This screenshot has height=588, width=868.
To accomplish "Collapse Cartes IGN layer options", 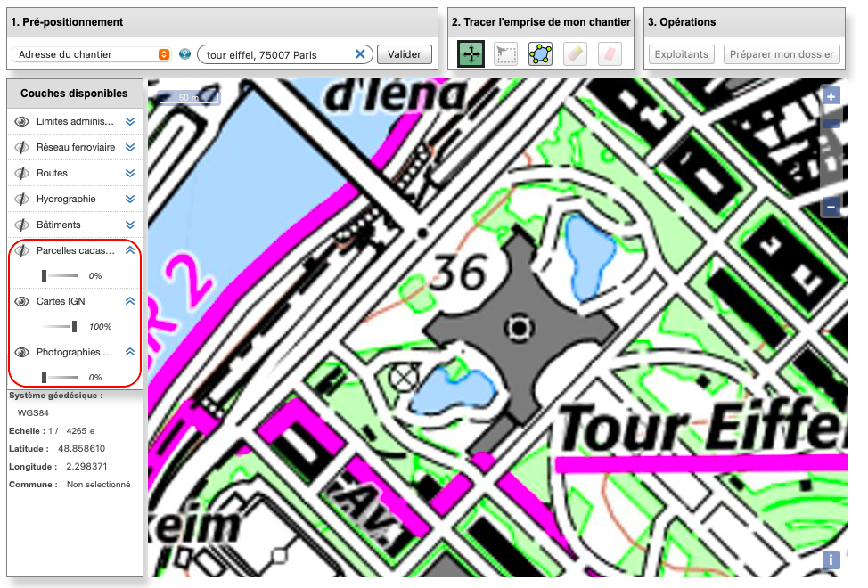I will click(x=130, y=301).
